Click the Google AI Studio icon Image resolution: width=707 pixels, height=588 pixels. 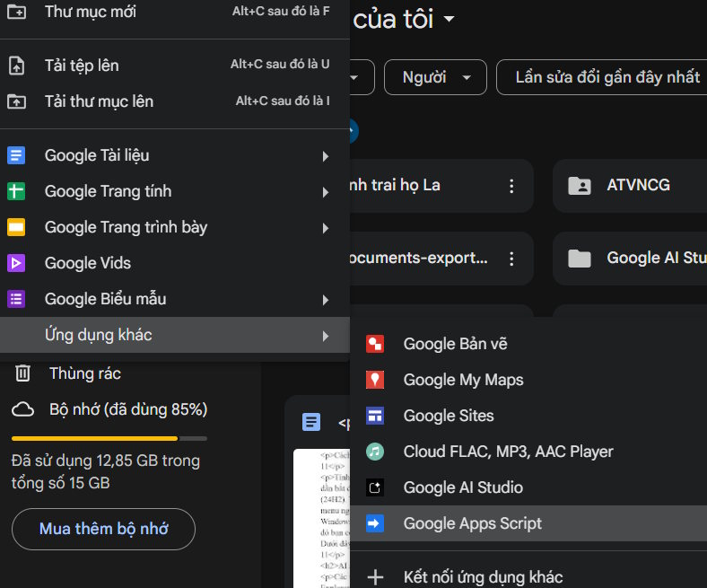pyautogui.click(x=375, y=487)
